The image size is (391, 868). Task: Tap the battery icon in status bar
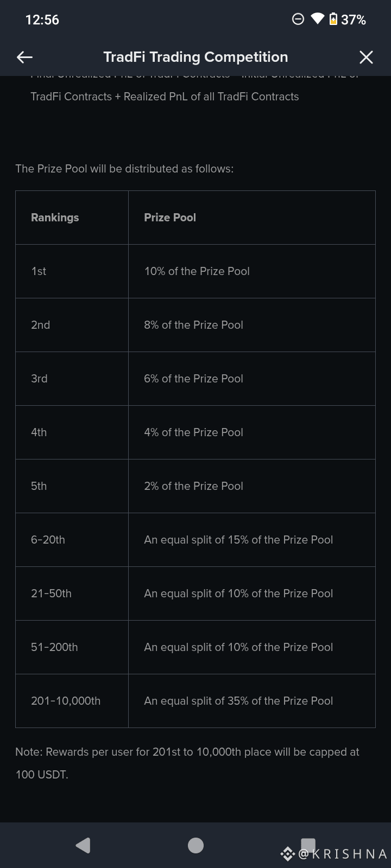(x=333, y=20)
